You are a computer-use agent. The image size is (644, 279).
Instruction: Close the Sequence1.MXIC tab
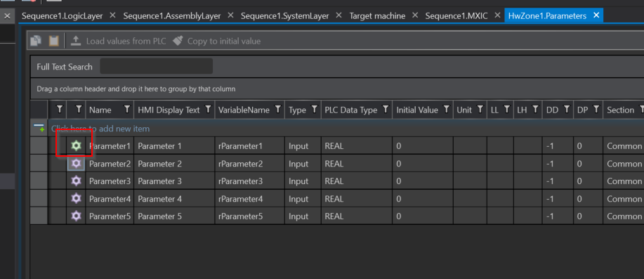click(497, 15)
